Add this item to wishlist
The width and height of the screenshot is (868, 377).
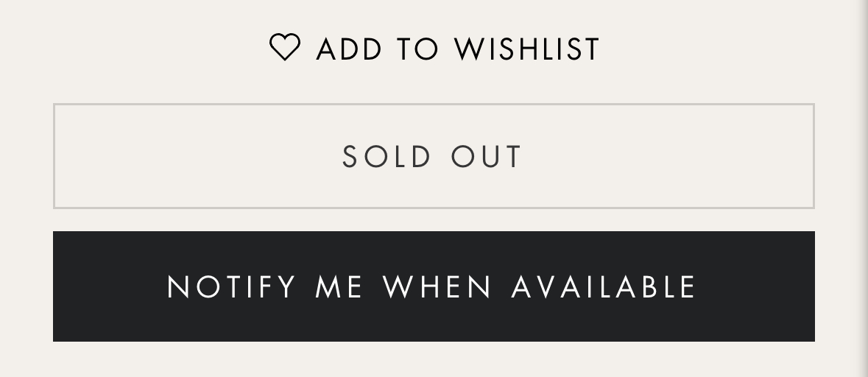point(434,48)
